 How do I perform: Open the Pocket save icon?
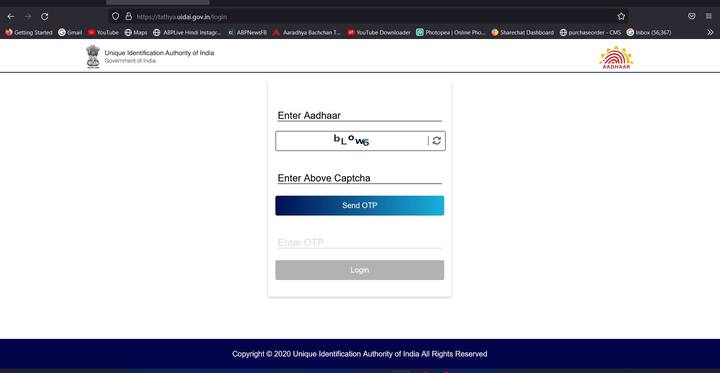pyautogui.click(x=692, y=17)
